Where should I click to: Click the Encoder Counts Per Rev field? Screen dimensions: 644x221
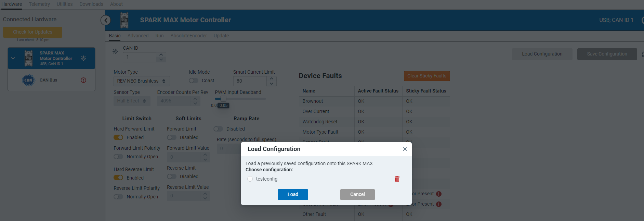(174, 101)
